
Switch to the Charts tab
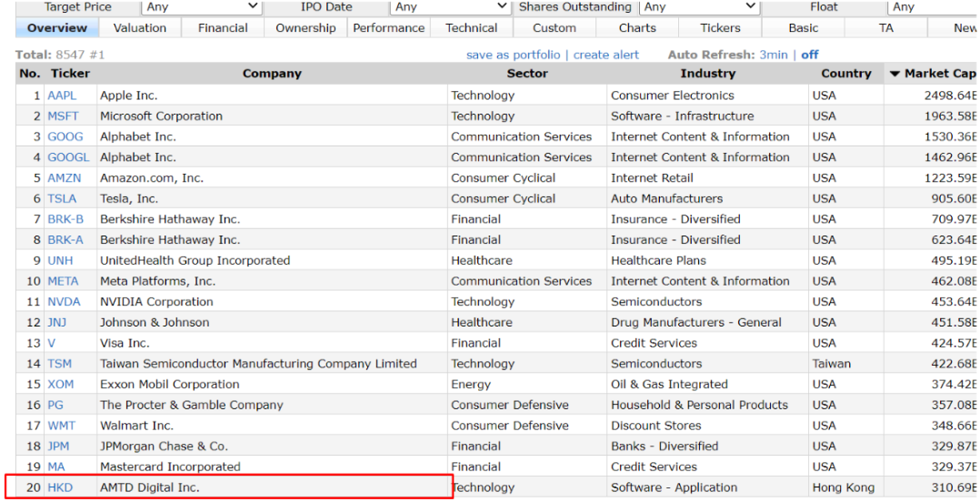tap(637, 28)
